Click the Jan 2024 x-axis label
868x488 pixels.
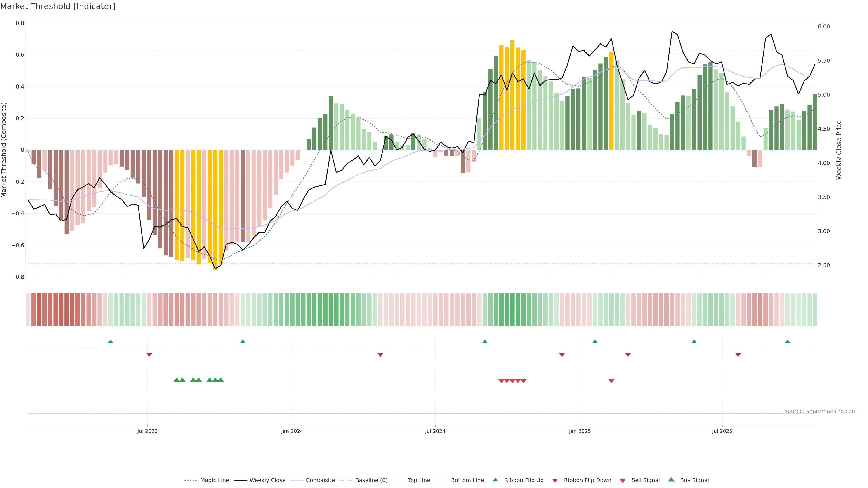pos(292,431)
